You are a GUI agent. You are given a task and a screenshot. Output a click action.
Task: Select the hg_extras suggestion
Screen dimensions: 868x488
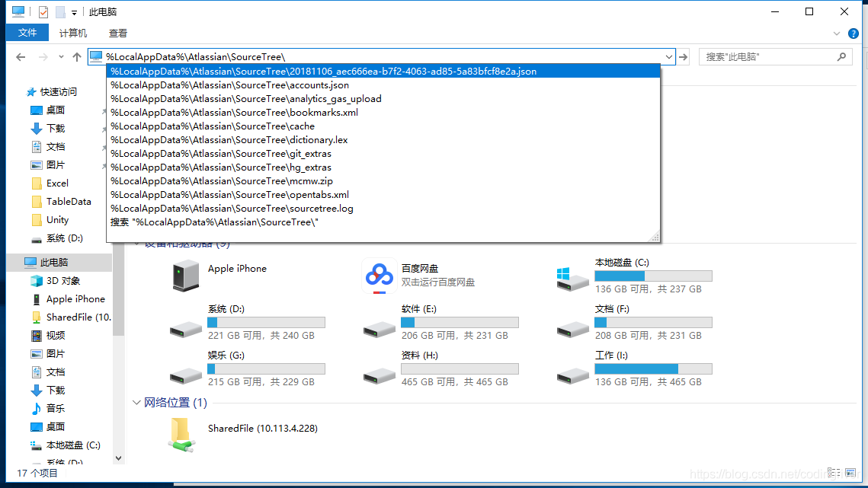click(x=383, y=167)
